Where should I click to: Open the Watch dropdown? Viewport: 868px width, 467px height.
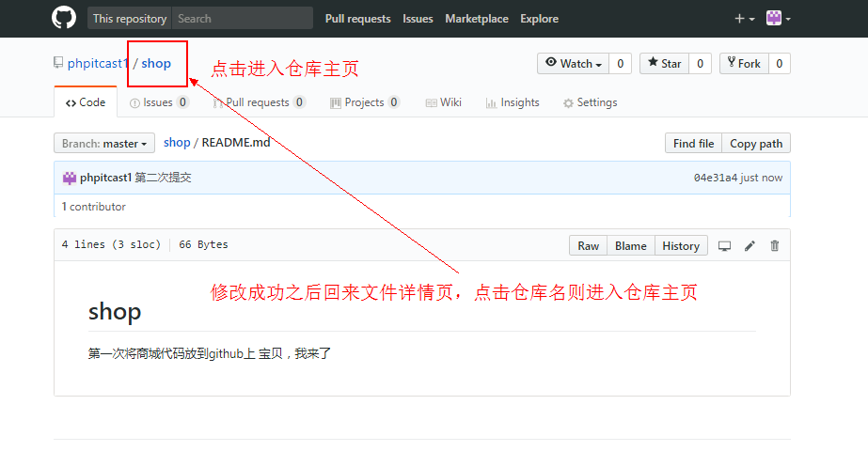(573, 64)
